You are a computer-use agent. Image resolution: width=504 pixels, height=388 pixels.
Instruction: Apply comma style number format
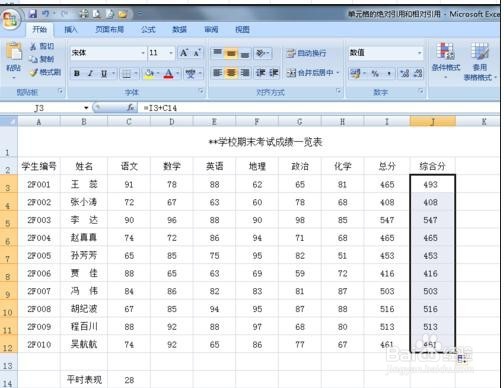pyautogui.click(x=389, y=73)
